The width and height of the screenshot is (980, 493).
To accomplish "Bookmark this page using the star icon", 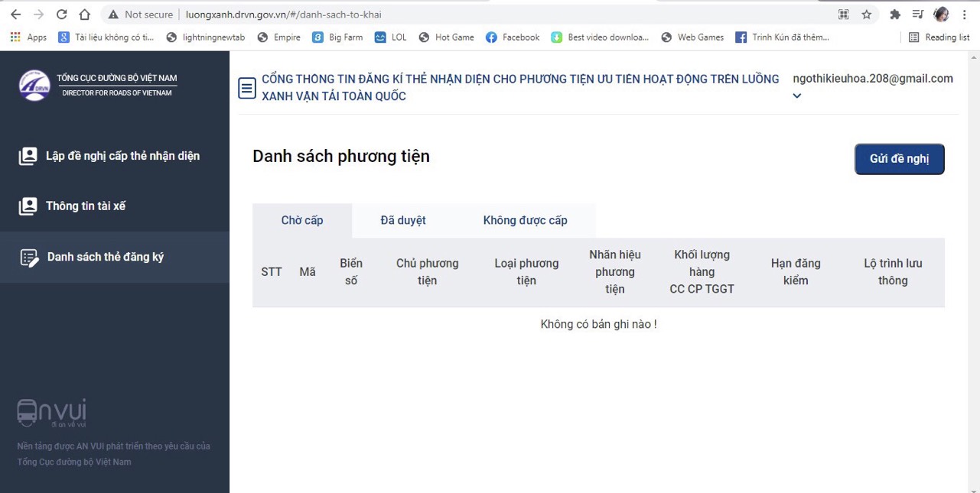I will coord(865,14).
